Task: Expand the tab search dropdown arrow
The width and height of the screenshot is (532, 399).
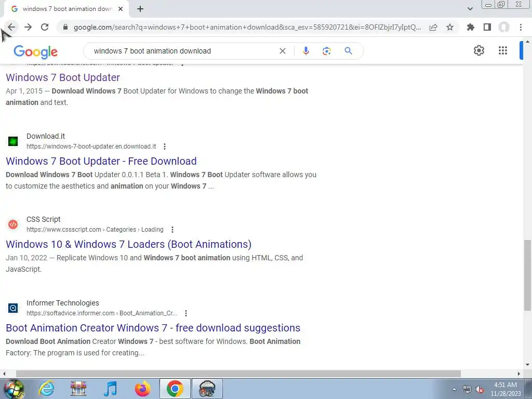Action: [x=470, y=9]
